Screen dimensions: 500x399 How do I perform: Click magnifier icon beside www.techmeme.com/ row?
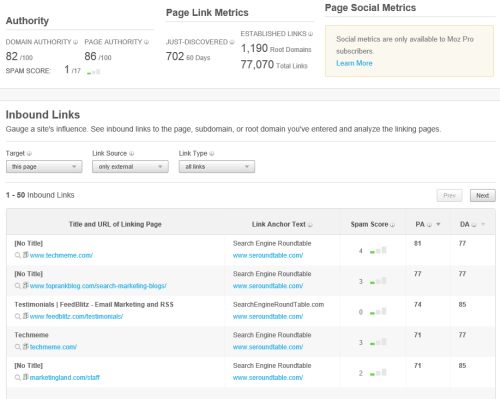(x=18, y=255)
